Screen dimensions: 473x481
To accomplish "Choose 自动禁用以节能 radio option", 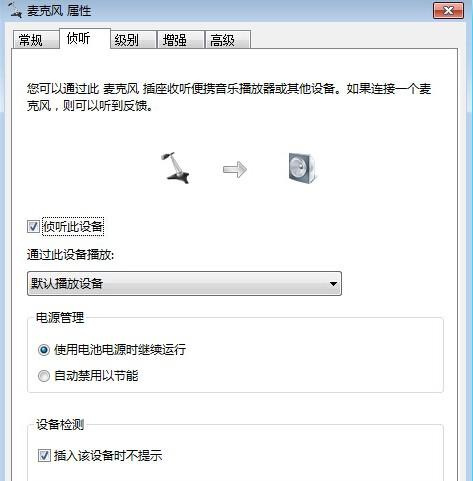I will pyautogui.click(x=44, y=376).
